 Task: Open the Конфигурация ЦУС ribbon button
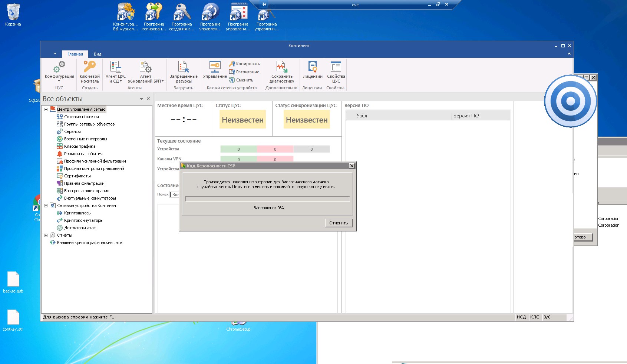click(59, 71)
